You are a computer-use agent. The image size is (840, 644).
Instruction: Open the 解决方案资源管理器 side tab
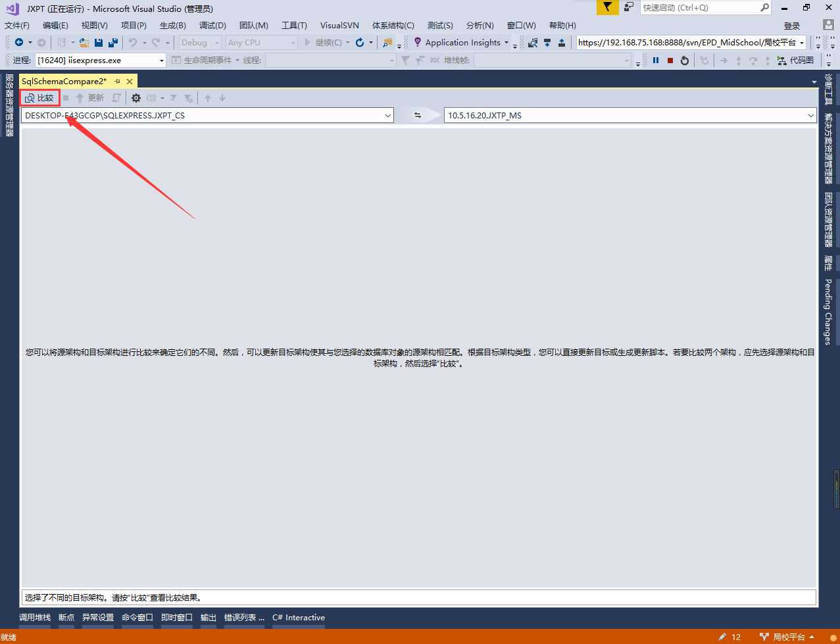pyautogui.click(x=828, y=149)
